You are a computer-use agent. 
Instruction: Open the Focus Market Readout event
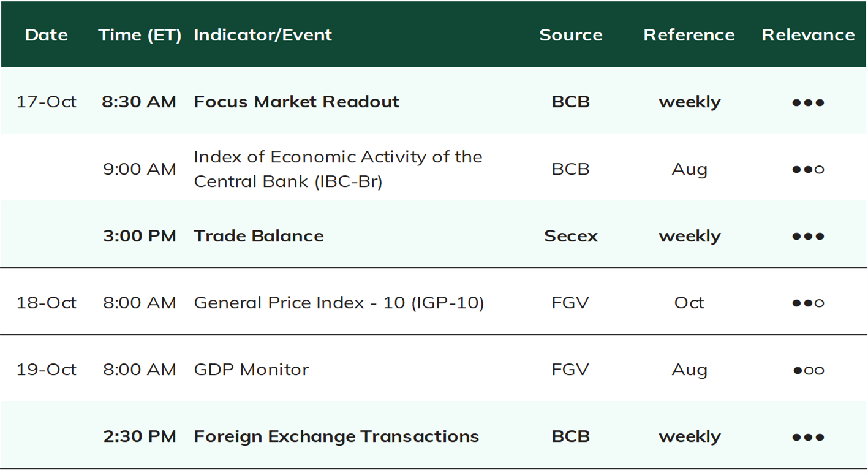tap(296, 102)
